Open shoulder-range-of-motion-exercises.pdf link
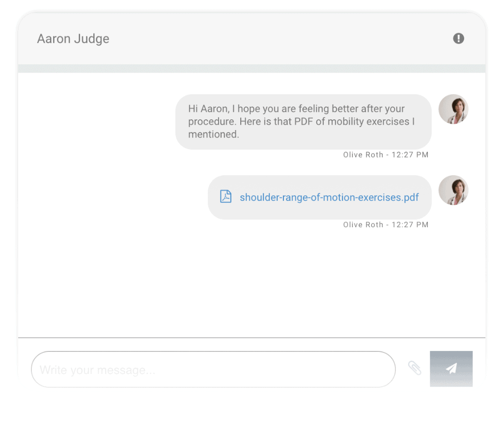The image size is (504, 426). 329,197
